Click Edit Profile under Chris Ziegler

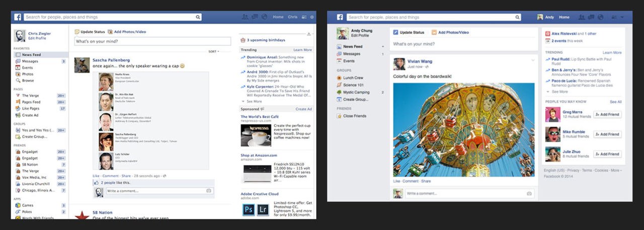[38, 38]
